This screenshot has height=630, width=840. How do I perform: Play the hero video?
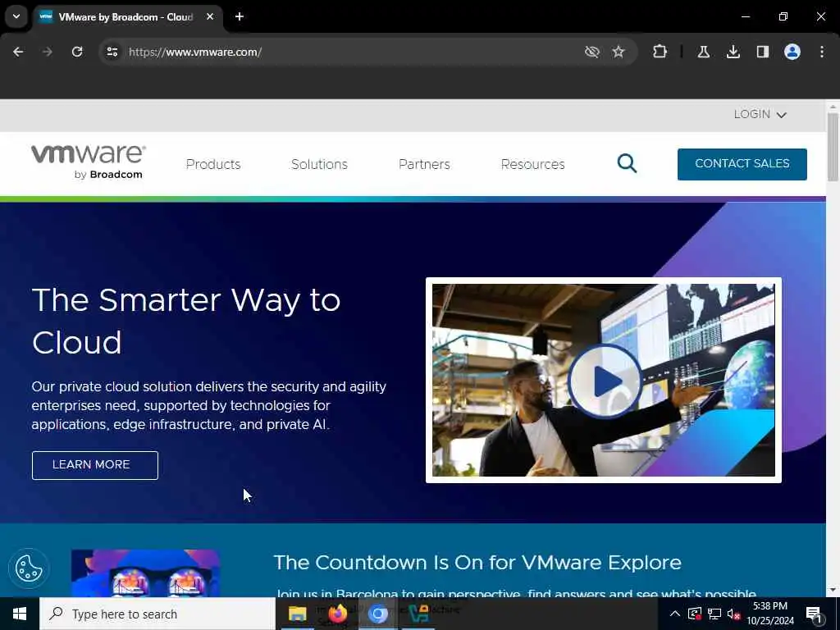pyautogui.click(x=605, y=381)
